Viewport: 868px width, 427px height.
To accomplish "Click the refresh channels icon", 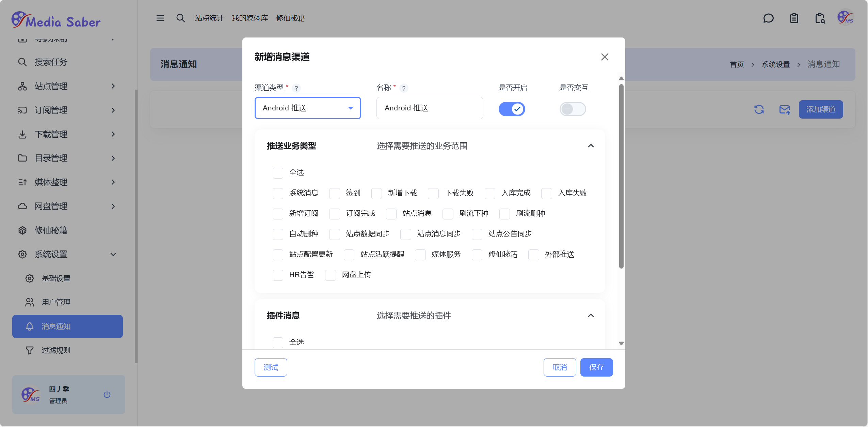I will coord(759,109).
